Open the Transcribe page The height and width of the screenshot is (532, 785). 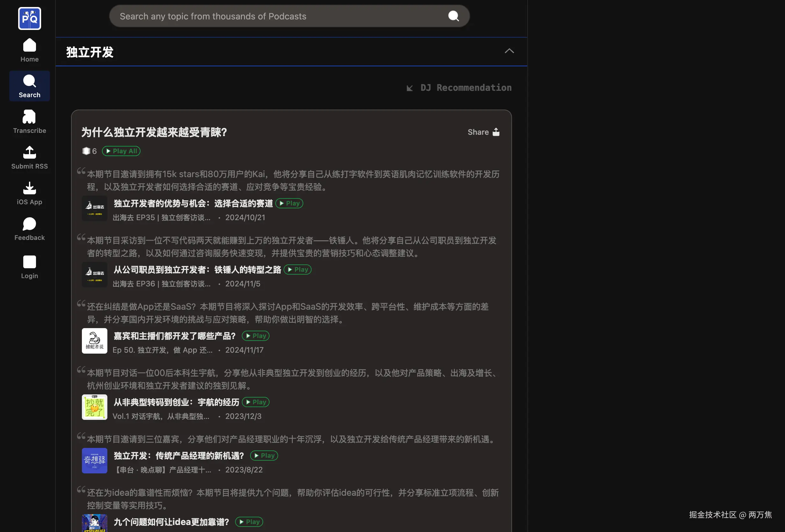29,122
